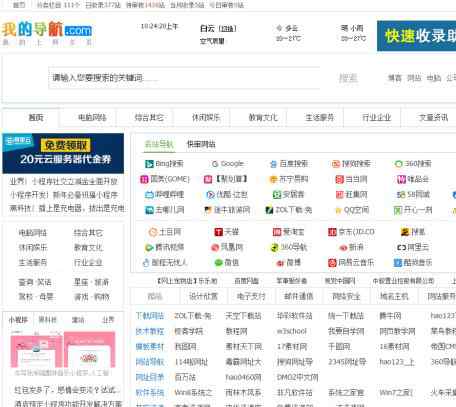Select the 小程序 sidebar tab
Screen dimensions: 456x407
tap(18, 320)
